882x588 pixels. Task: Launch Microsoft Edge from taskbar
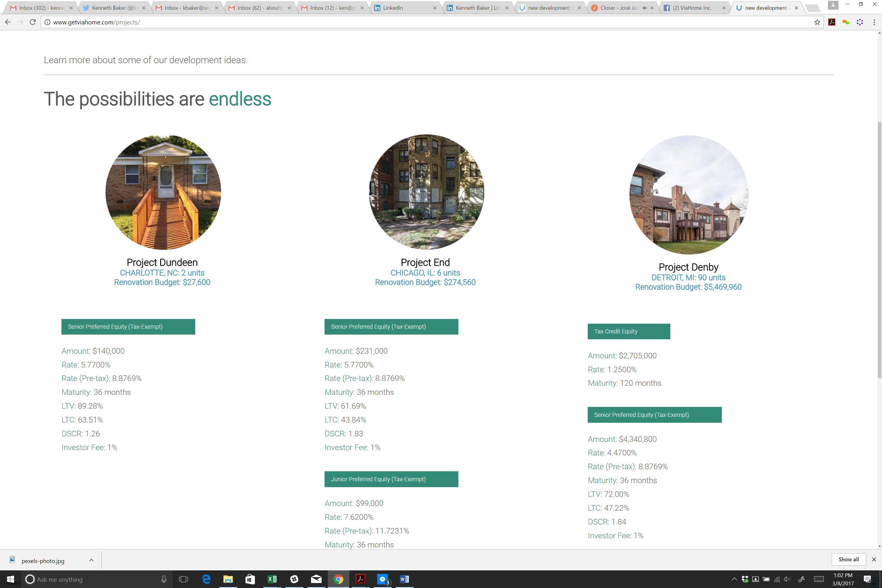point(206,579)
